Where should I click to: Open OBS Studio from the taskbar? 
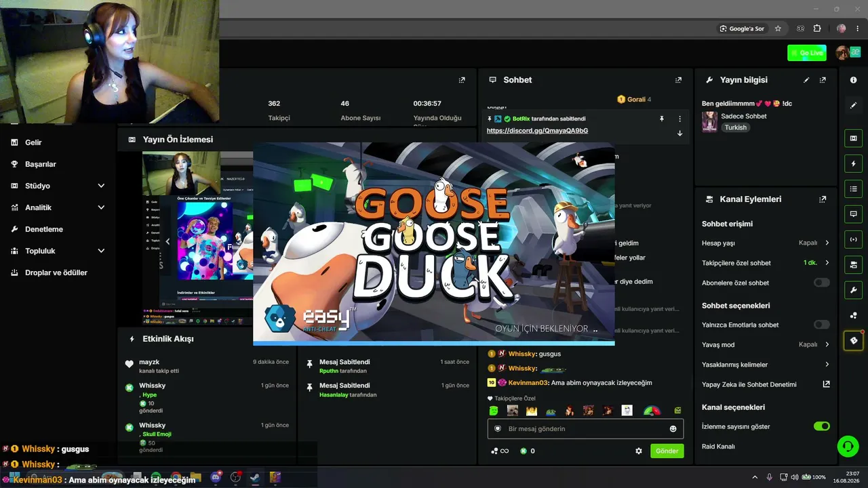tap(235, 477)
